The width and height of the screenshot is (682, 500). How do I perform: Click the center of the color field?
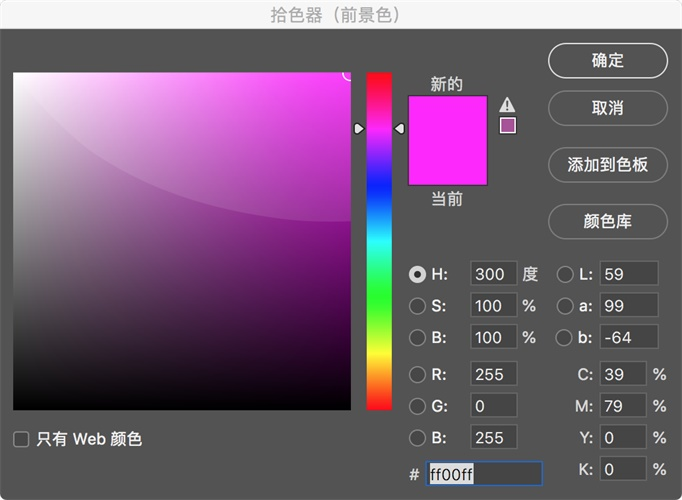182,241
